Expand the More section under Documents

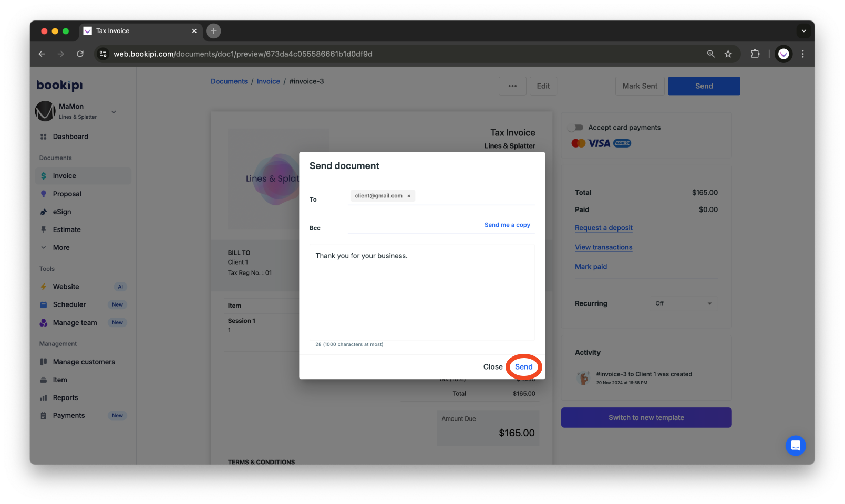[61, 247]
